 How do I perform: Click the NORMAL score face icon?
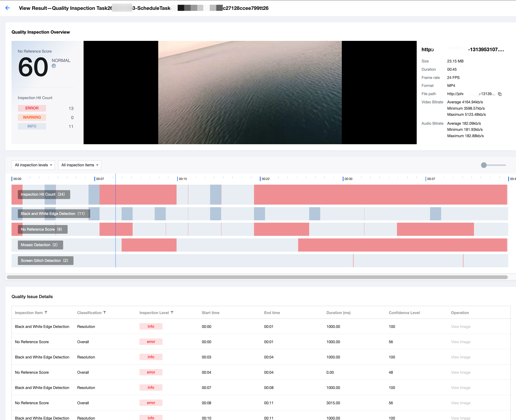point(54,66)
